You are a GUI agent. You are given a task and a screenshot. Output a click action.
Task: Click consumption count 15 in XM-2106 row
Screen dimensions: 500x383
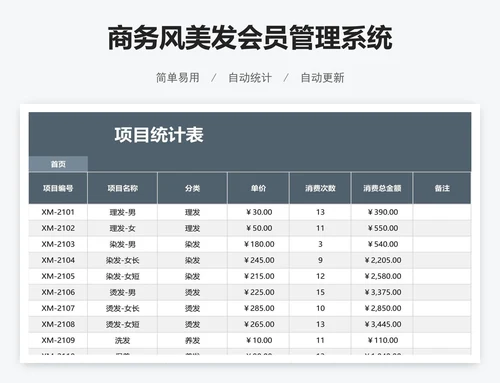click(320, 292)
